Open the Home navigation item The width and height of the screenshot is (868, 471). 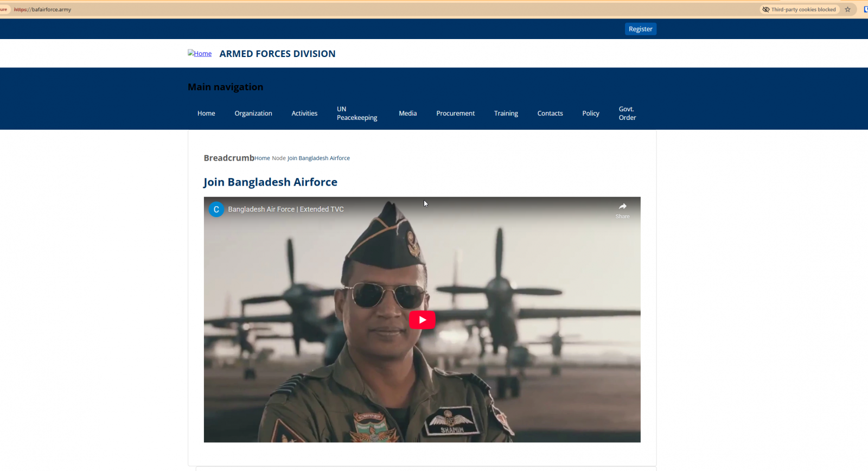point(206,113)
